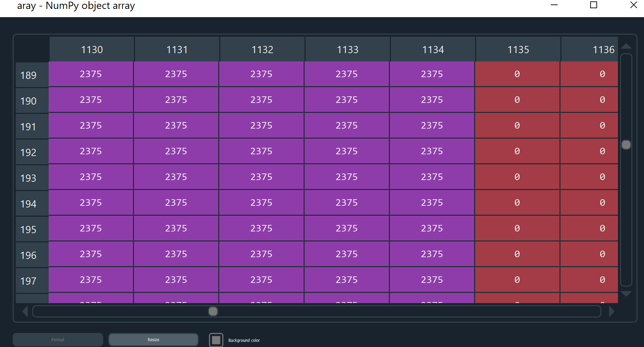
Task: Click cell 0 at row 194, column 1135
Action: pyautogui.click(x=517, y=203)
